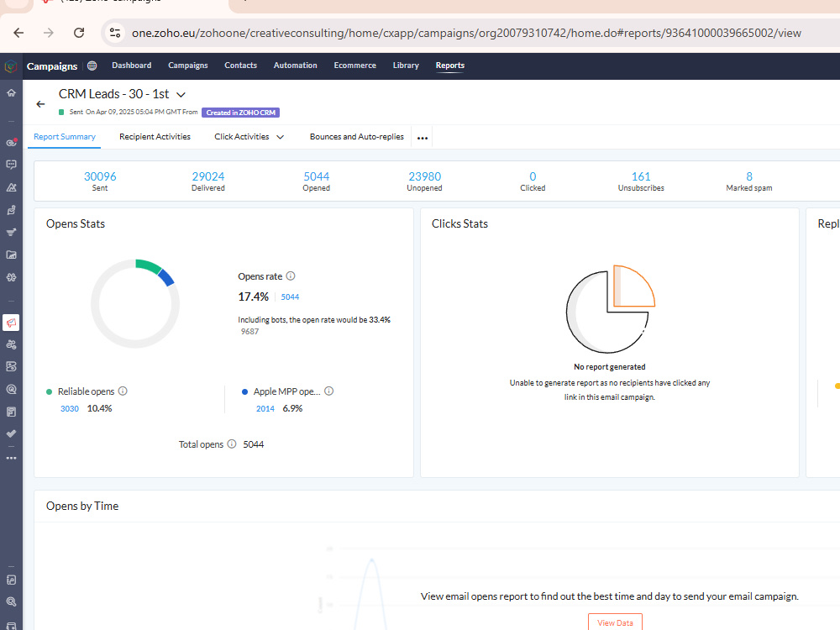The height and width of the screenshot is (630, 840).
Task: Open the notebook icon near the sidebar bottom
Action: (x=11, y=580)
